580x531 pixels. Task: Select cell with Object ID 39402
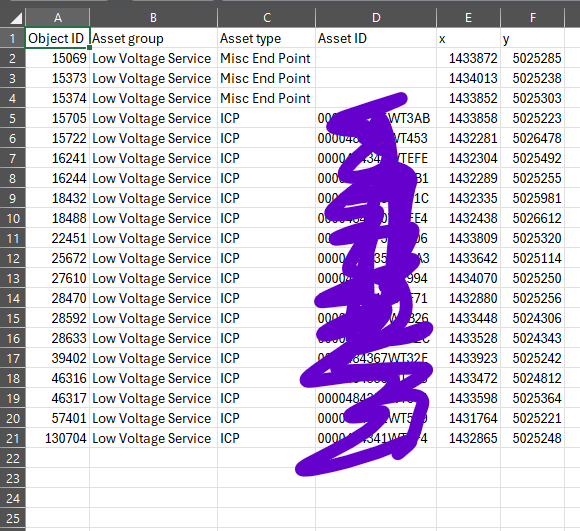click(x=57, y=358)
